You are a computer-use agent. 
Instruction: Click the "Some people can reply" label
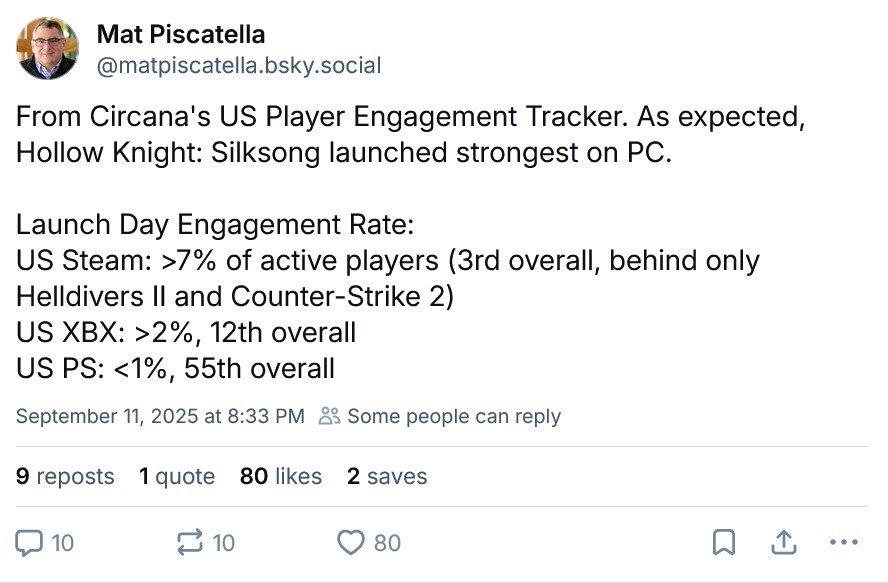pos(454,416)
